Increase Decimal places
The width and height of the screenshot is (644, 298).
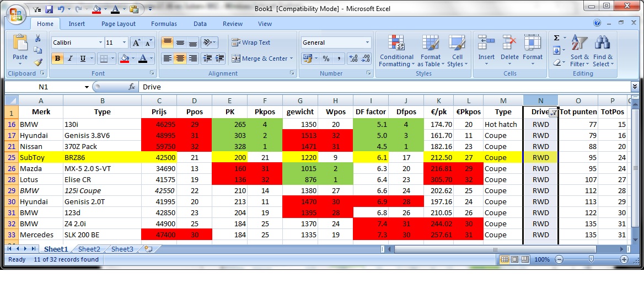353,58
